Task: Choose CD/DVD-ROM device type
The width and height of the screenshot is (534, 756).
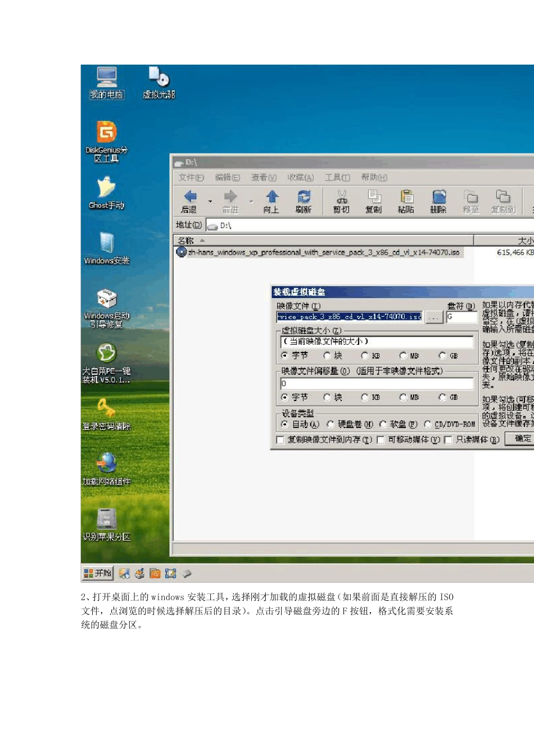Action: click(428, 424)
